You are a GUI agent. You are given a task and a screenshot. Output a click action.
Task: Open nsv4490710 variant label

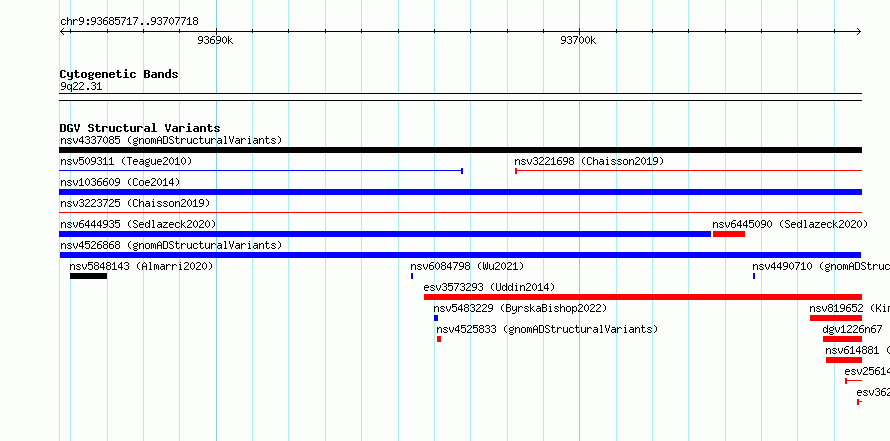pos(821,266)
